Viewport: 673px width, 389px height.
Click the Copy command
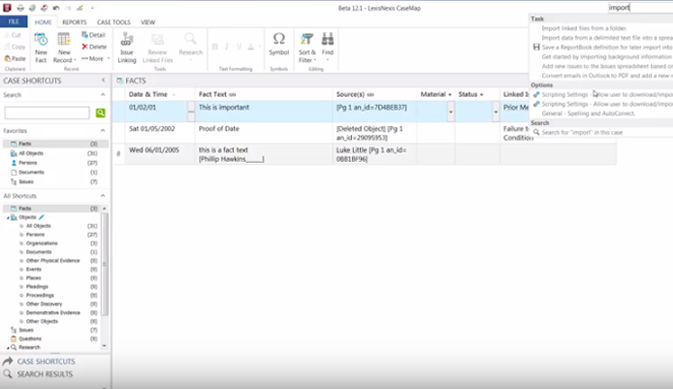[15, 46]
